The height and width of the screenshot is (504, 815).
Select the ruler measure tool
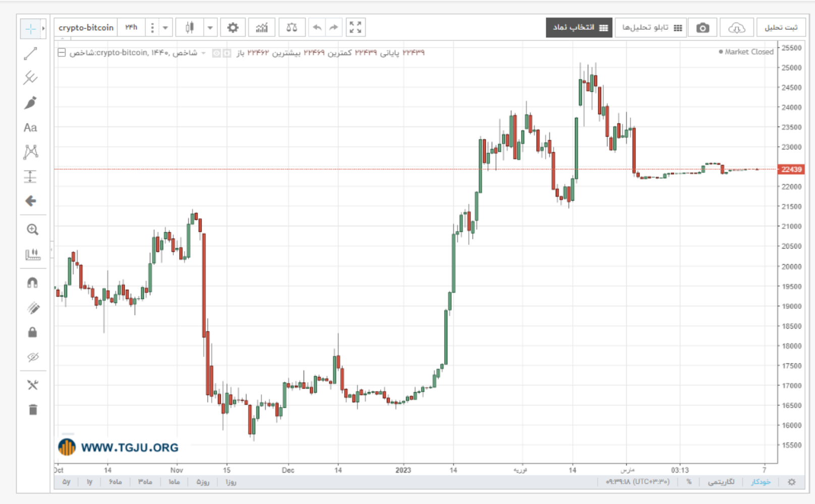click(33, 254)
